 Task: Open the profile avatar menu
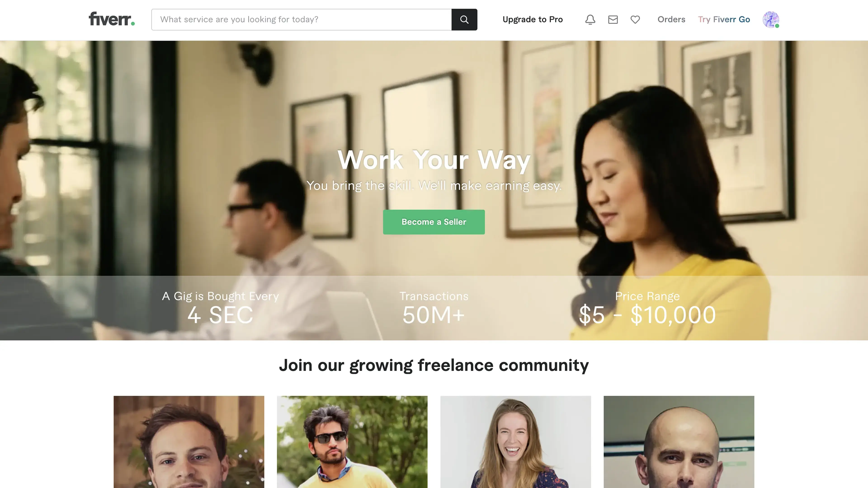click(x=771, y=19)
